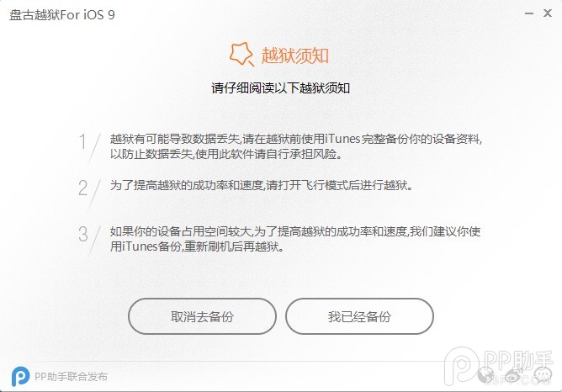Close the 盘古越狱 window
The image size is (562, 392).
(x=548, y=13)
